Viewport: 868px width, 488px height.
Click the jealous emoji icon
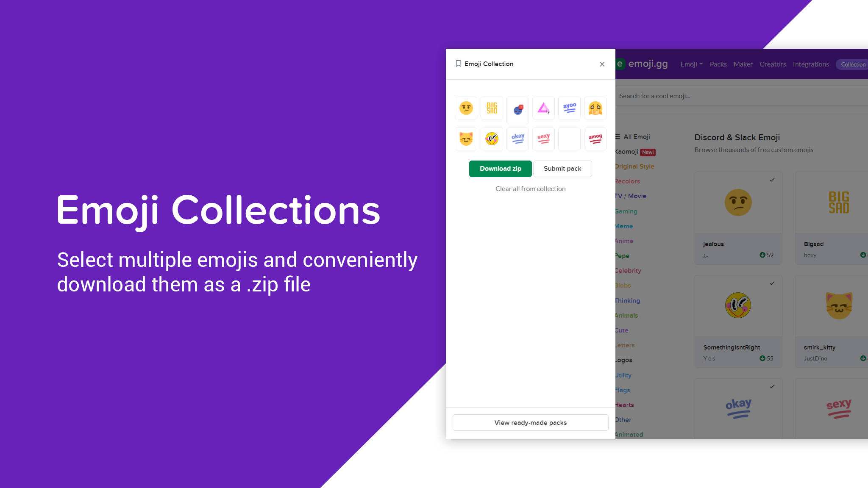coord(737,202)
